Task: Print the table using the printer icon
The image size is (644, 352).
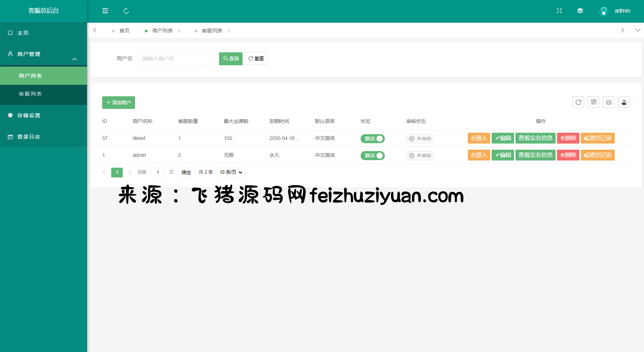Action: [x=609, y=102]
